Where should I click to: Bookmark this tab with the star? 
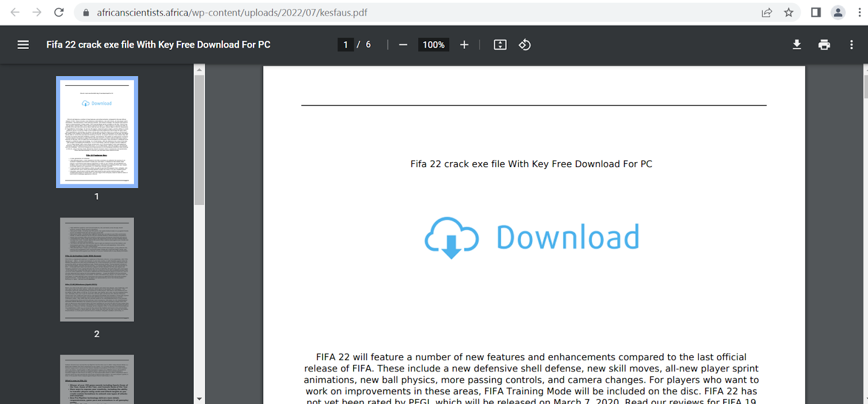[789, 12]
